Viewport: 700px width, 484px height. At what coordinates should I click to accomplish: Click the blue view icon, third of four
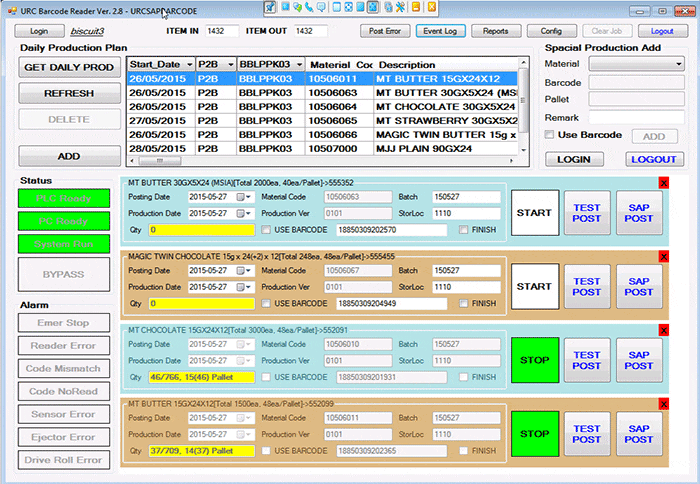coord(360,7)
